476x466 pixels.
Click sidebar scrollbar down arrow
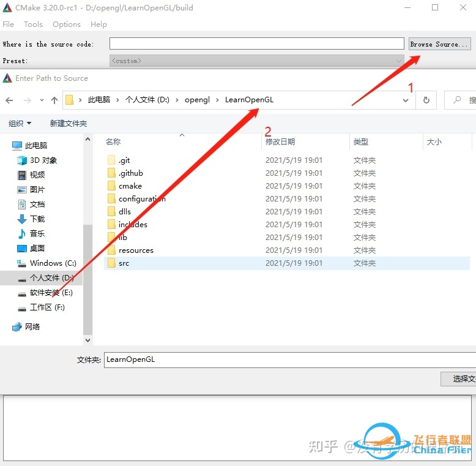pos(87,340)
